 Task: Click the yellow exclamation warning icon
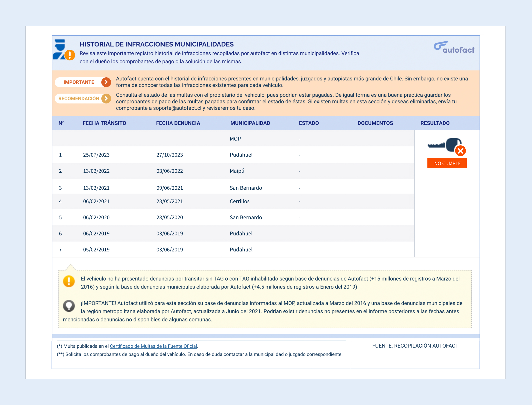click(69, 281)
